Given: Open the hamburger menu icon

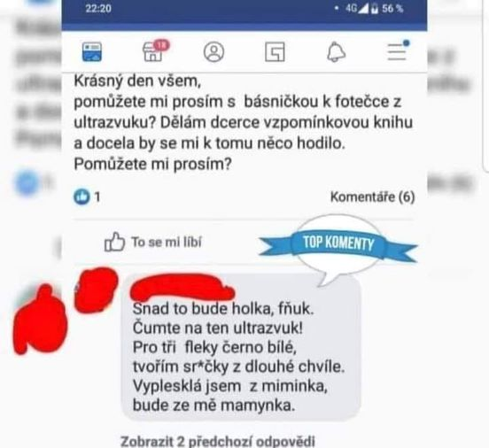Looking at the screenshot, I should coord(398,50).
